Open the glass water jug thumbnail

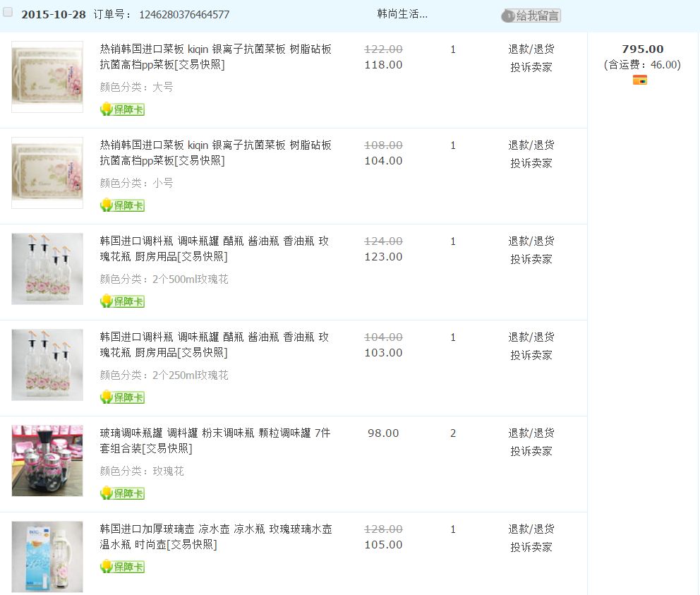(x=47, y=556)
